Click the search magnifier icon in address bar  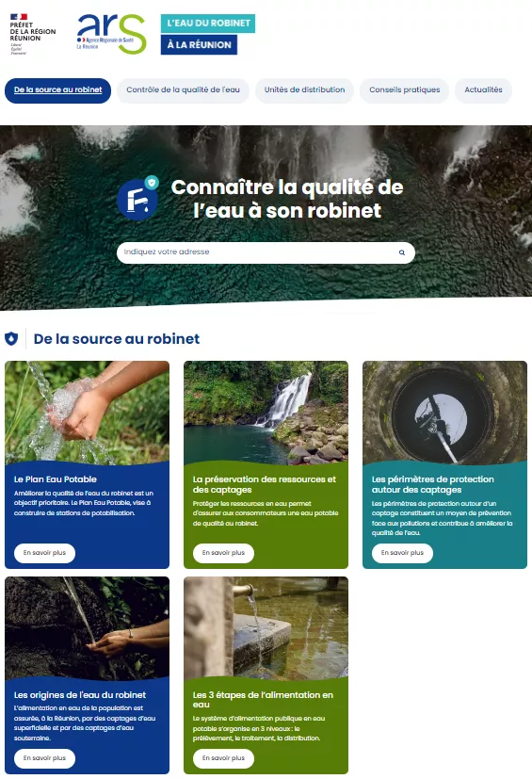point(402,252)
